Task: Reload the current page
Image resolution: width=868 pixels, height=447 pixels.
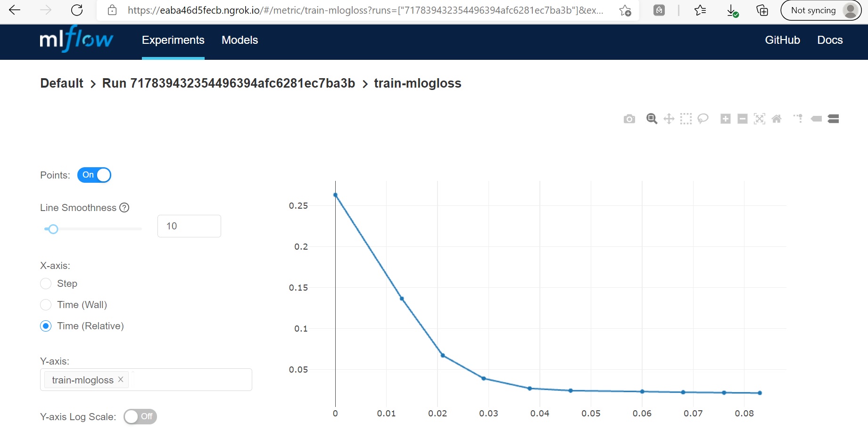Action: coord(76,10)
